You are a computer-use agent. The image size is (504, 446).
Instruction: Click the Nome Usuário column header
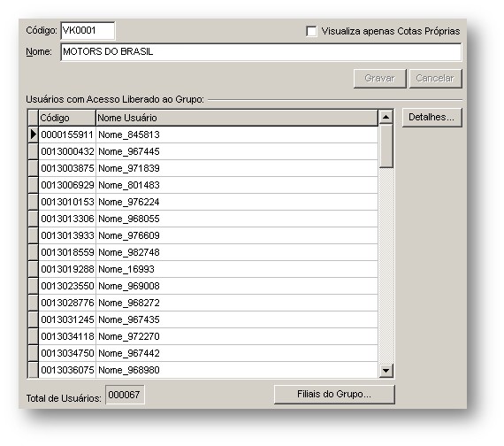tap(237, 118)
